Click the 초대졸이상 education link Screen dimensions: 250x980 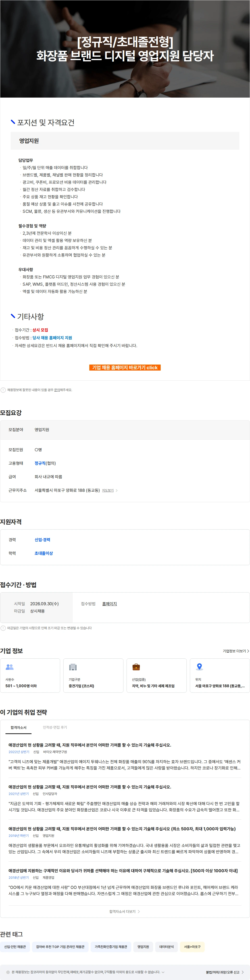click(44, 553)
